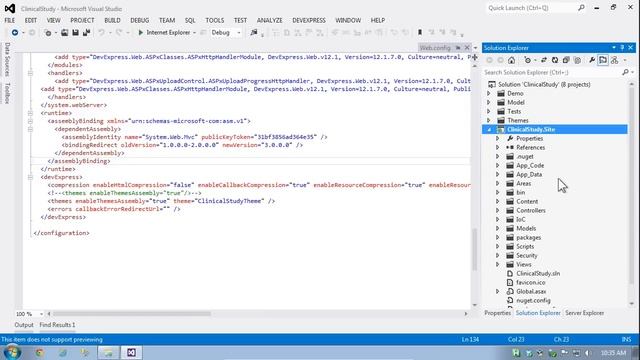Click the Open File toolbar icon
This screenshot has width=640, height=360.
click(64, 32)
